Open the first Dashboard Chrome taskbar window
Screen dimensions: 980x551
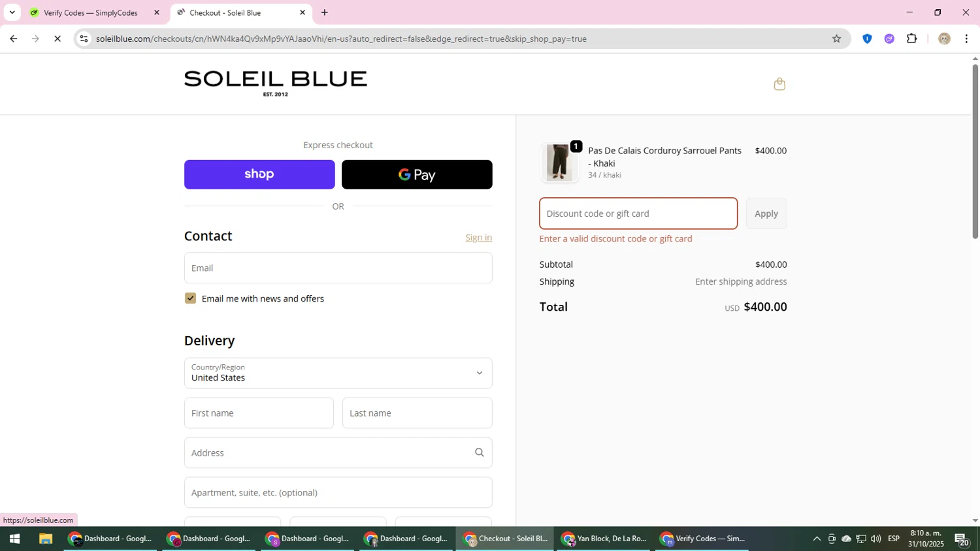110,539
